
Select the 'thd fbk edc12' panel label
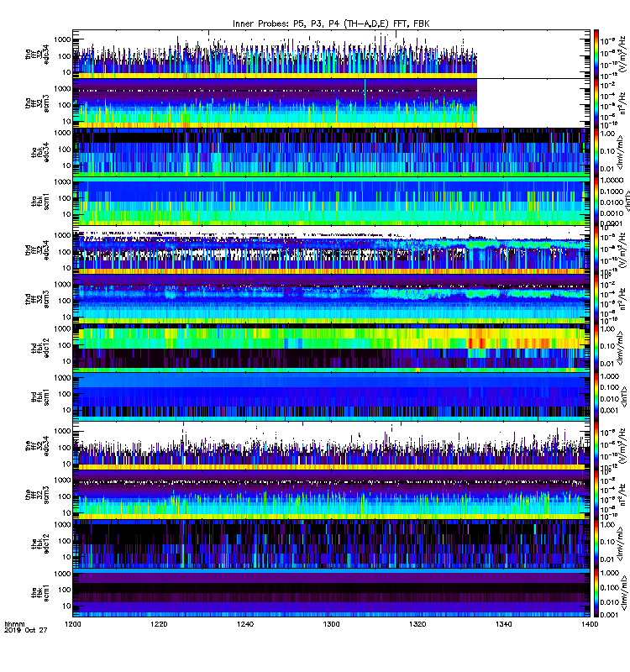tap(39, 348)
